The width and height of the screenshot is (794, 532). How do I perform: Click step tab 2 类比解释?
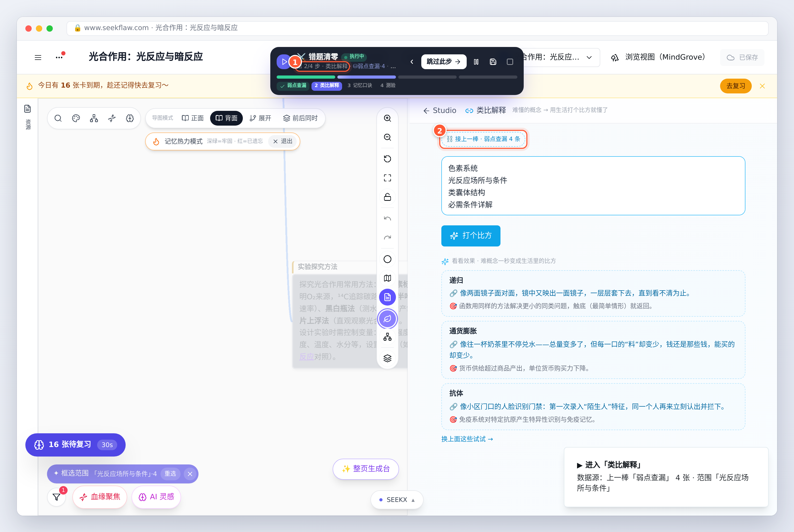click(x=327, y=85)
